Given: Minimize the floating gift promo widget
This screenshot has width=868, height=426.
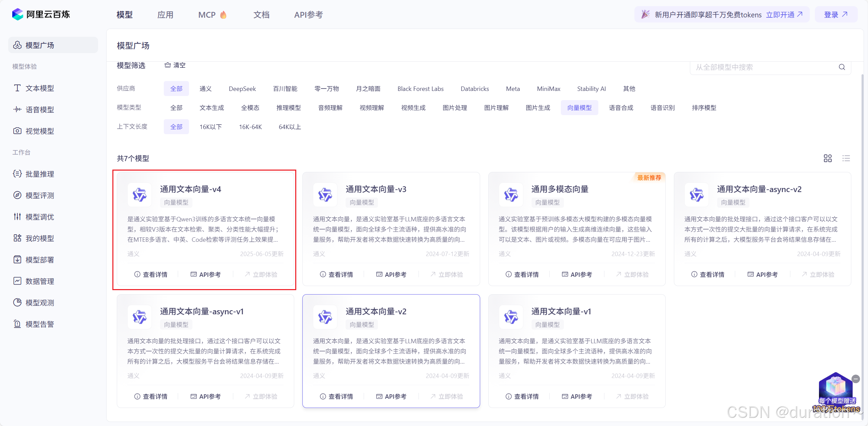Looking at the screenshot, I should pos(856,379).
